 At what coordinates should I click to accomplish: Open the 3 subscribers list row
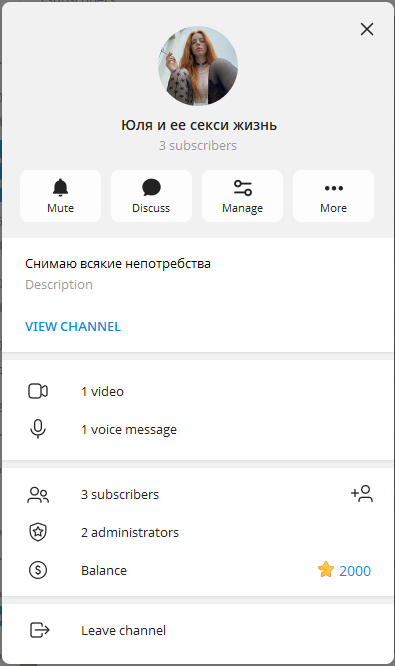coord(198,494)
